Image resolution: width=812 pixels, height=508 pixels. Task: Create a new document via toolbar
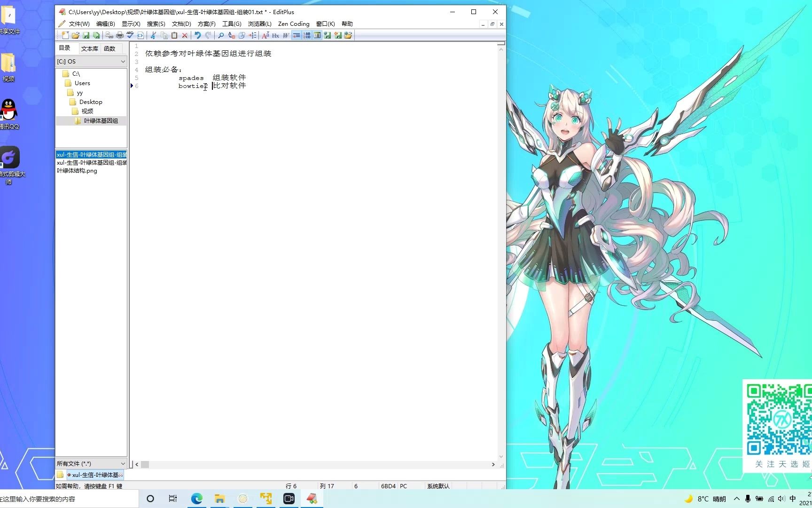(65, 35)
